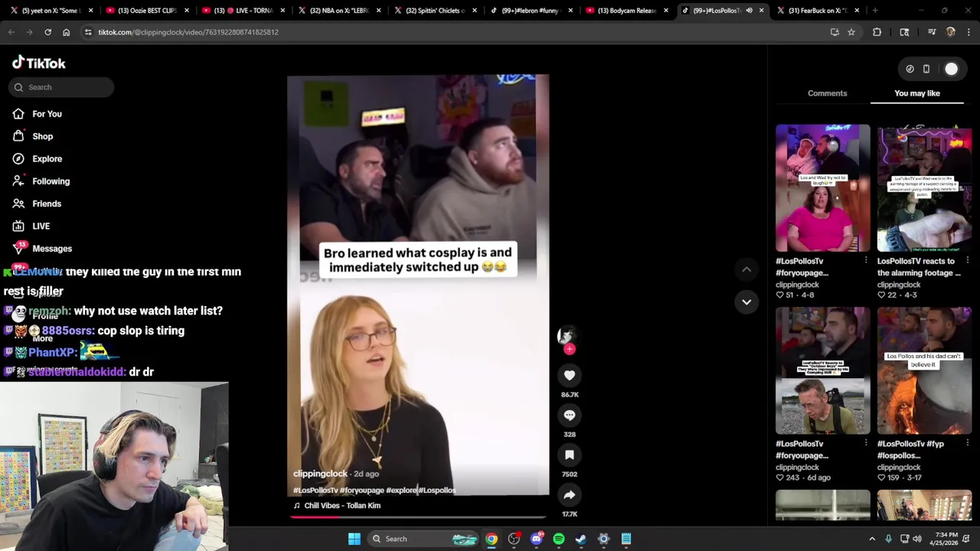The height and width of the screenshot is (551, 980).
Task: Click the Windows taskbar search box
Action: coord(421,539)
